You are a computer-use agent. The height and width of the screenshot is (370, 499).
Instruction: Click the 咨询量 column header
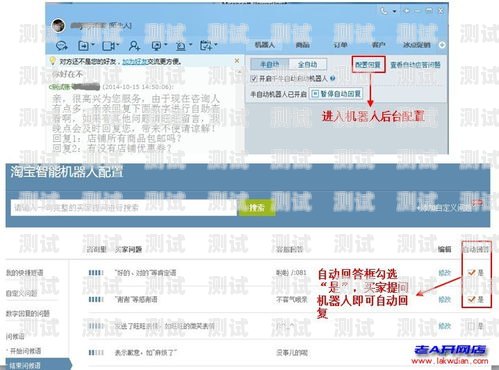click(x=96, y=249)
